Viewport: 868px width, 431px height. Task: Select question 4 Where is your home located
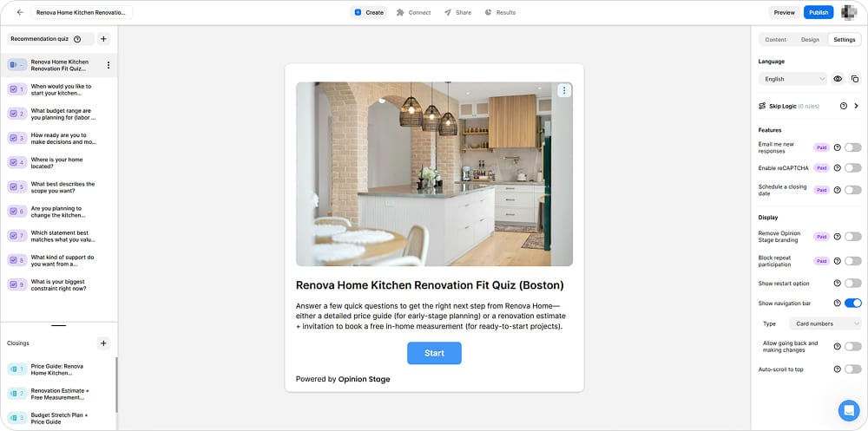[x=59, y=163]
